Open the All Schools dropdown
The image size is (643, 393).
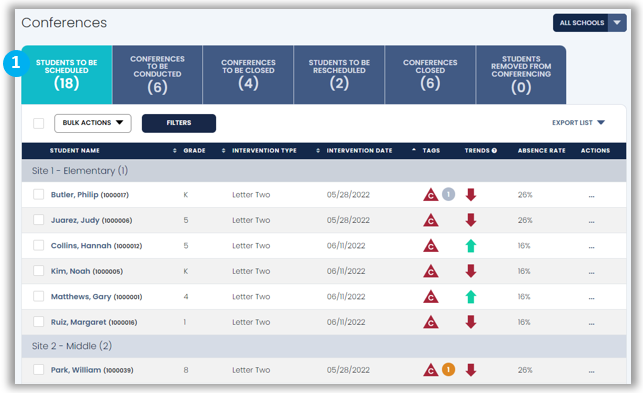(x=589, y=23)
